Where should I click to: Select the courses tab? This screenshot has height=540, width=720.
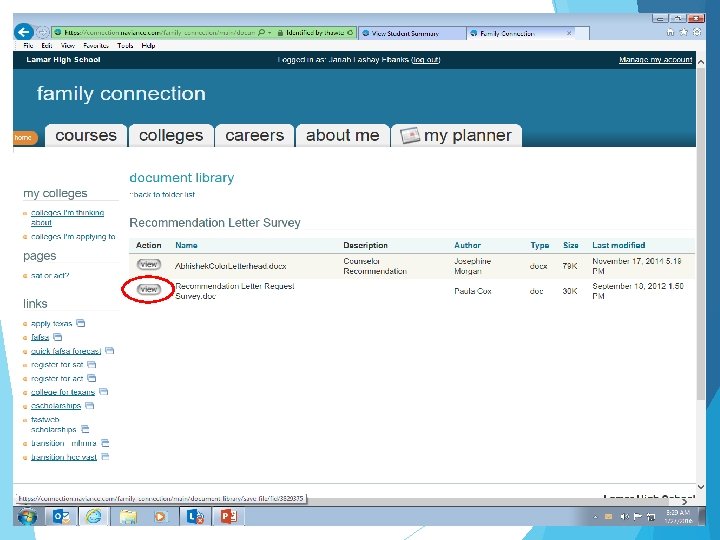86,135
